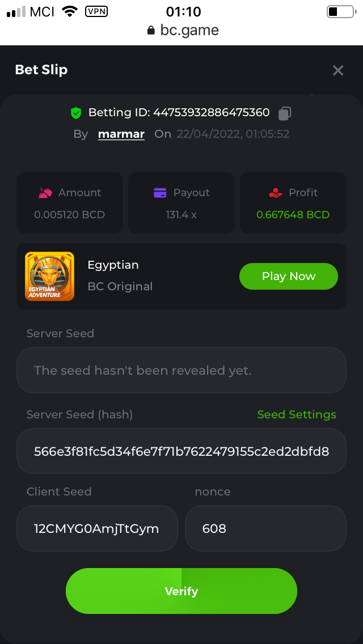Tap the Wi-Fi status icon
This screenshot has width=363, height=644.
(x=70, y=11)
